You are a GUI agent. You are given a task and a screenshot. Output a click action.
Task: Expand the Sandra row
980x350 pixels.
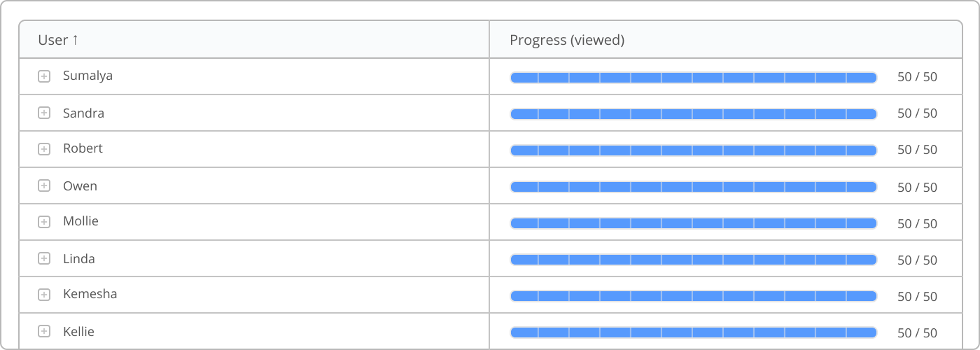click(44, 113)
